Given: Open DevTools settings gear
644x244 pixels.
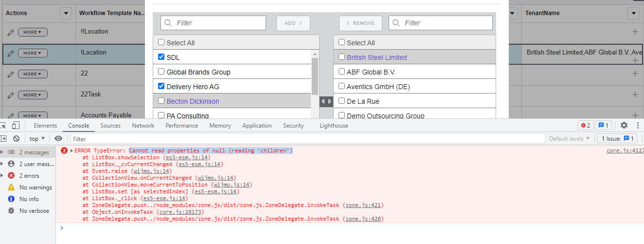Looking at the screenshot, I should click(x=624, y=126).
